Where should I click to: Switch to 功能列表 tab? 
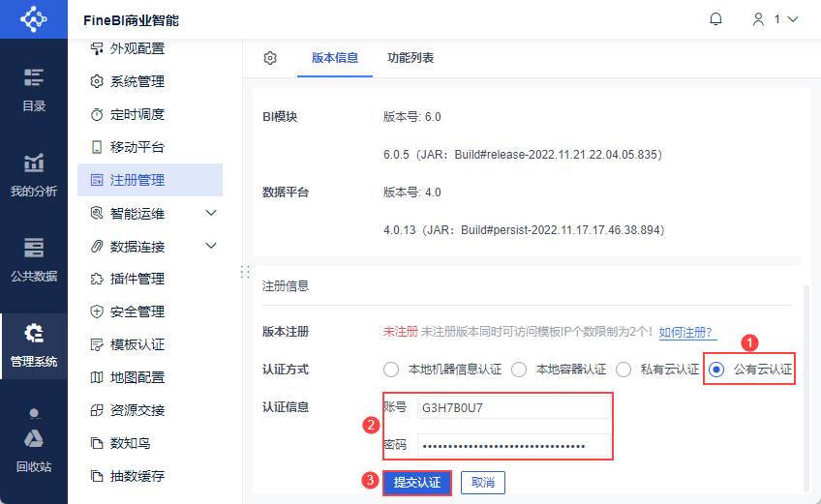point(410,58)
